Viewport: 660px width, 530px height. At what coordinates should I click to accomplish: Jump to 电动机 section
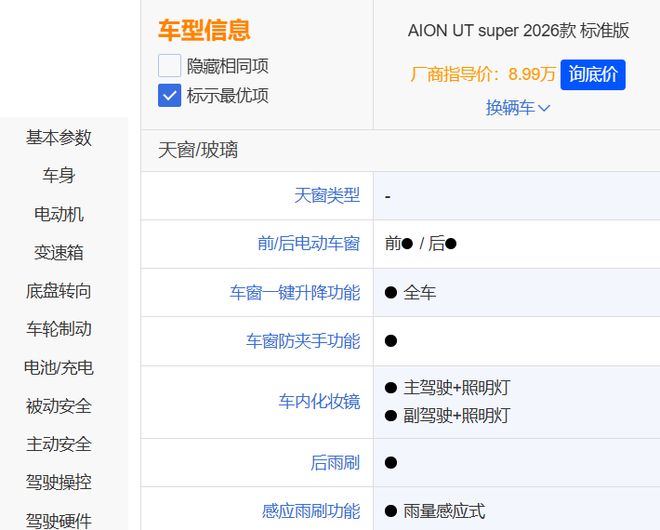click(59, 214)
